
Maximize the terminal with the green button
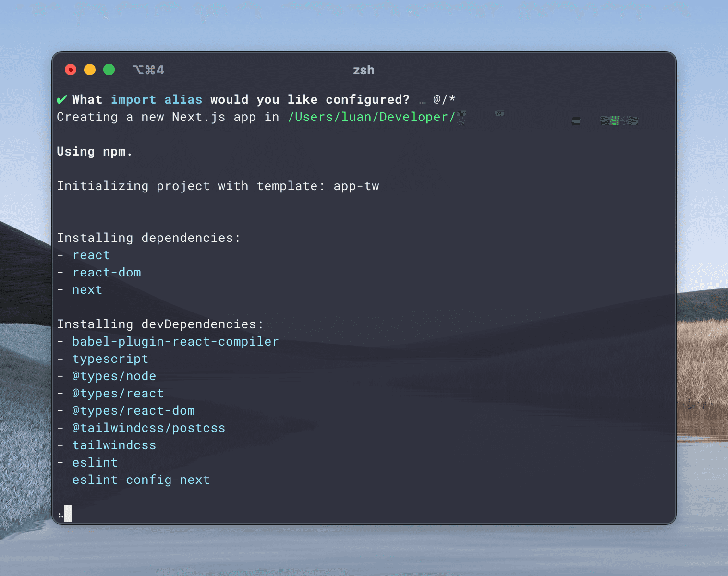click(109, 70)
